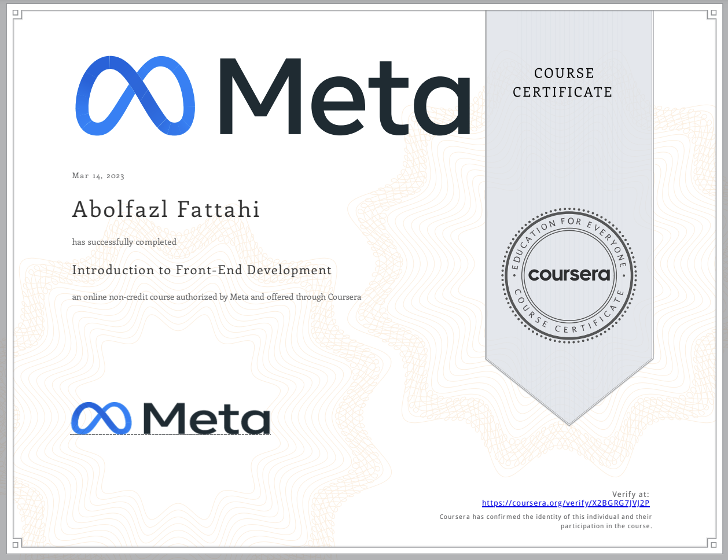
Task: Click the COURSE CERTIFICATE heading
Action: (x=562, y=83)
